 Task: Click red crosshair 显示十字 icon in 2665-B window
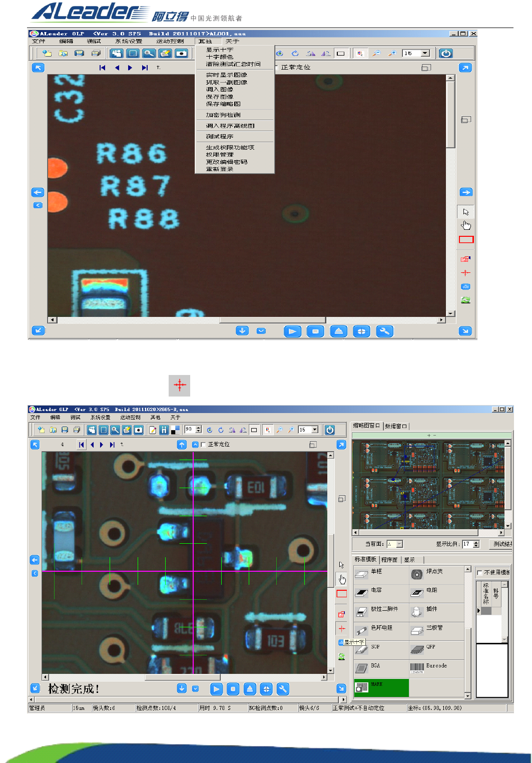(x=342, y=628)
